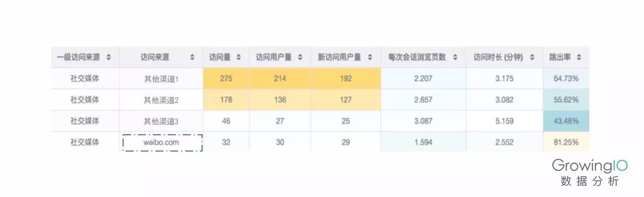Viewport: 644px width, 197px height.
Task: Open 其他渠道2 source entry
Action: (162, 100)
